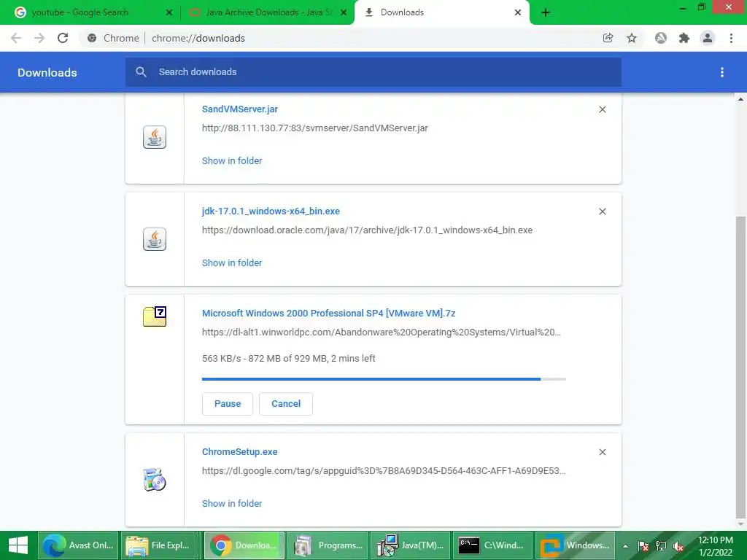The height and width of the screenshot is (560, 747).
Task: Open the Chrome profile avatar
Action: (708, 38)
